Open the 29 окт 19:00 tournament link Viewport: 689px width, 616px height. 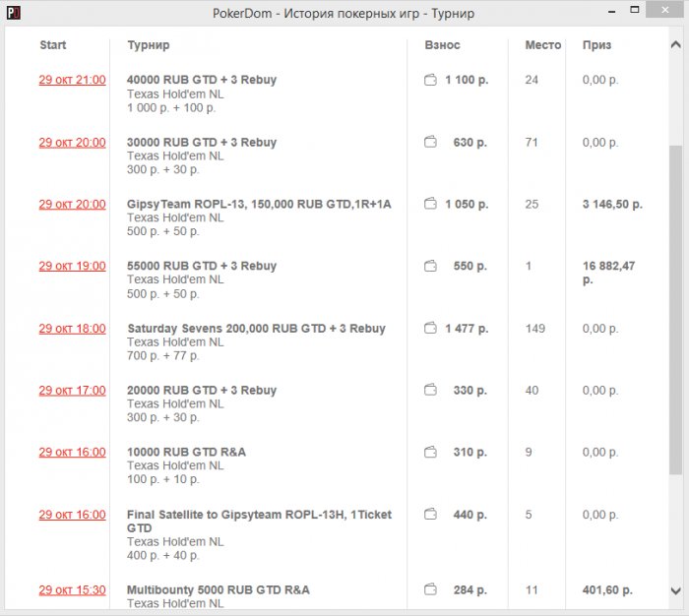(72, 267)
